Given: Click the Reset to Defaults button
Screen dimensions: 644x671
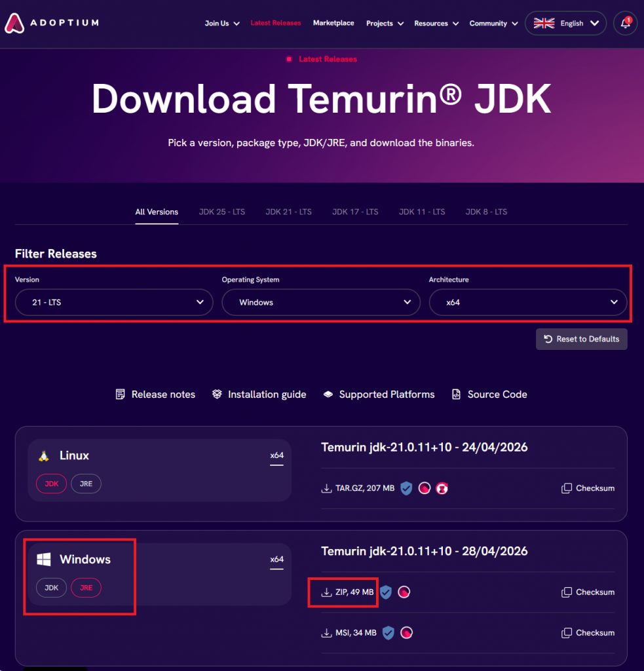Looking at the screenshot, I should pos(582,339).
